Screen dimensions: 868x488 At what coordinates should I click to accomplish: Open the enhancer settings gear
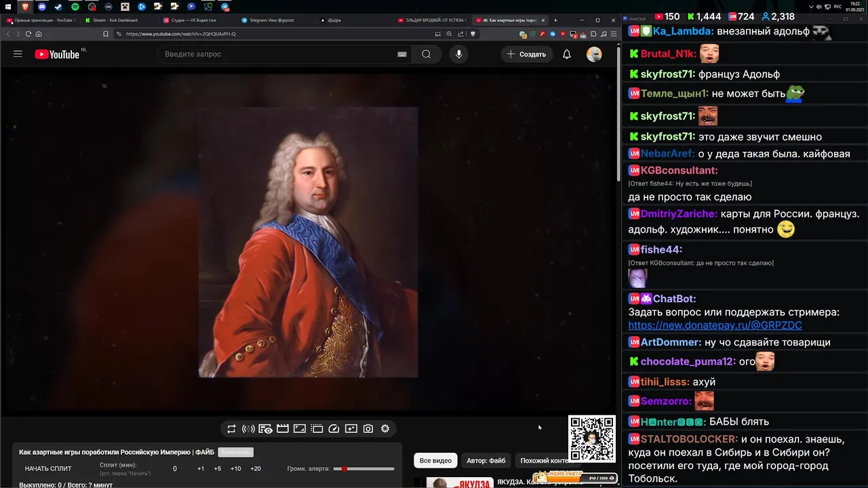tap(385, 428)
